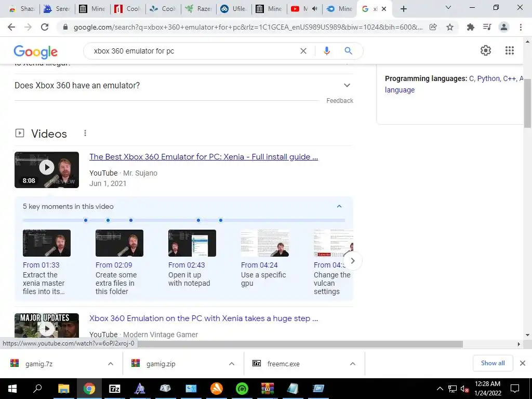Open the gamig.7z downloaded file
Viewport: 532px width, 399px height.
(x=39, y=364)
